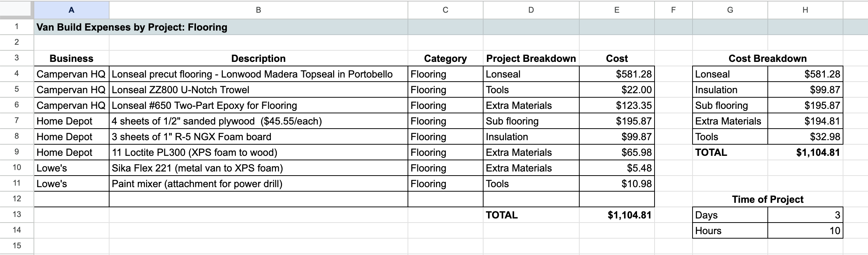Select the Project Breakdown header cell

click(x=531, y=59)
